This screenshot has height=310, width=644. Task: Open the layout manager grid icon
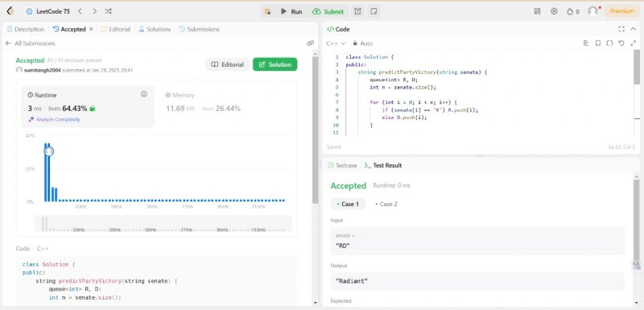click(x=537, y=11)
